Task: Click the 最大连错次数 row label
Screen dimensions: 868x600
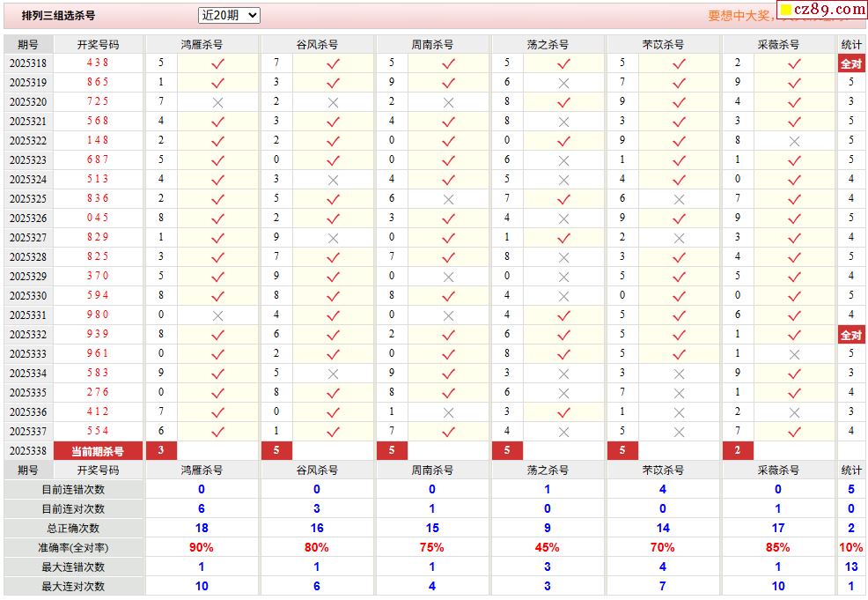Action: click(73, 567)
